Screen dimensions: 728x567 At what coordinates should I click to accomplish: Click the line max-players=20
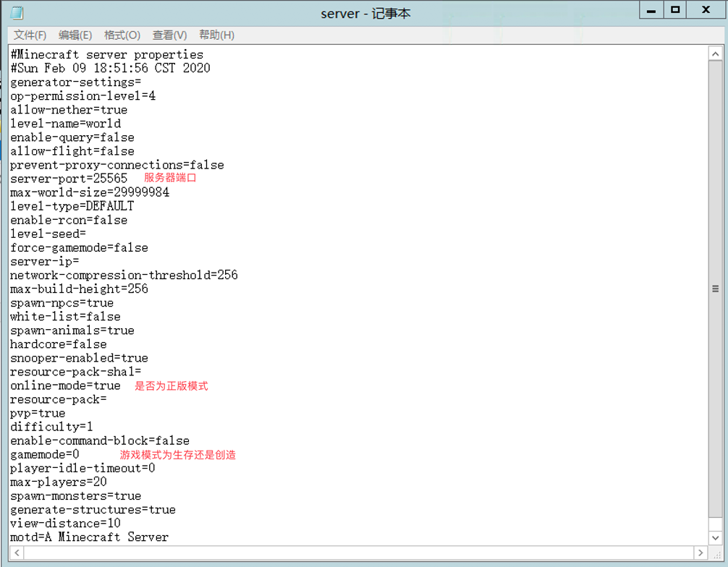[x=59, y=482]
